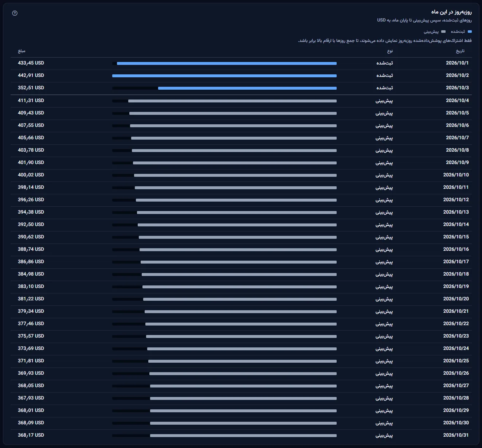
Task: Select the نوع column header
Action: 390,51
